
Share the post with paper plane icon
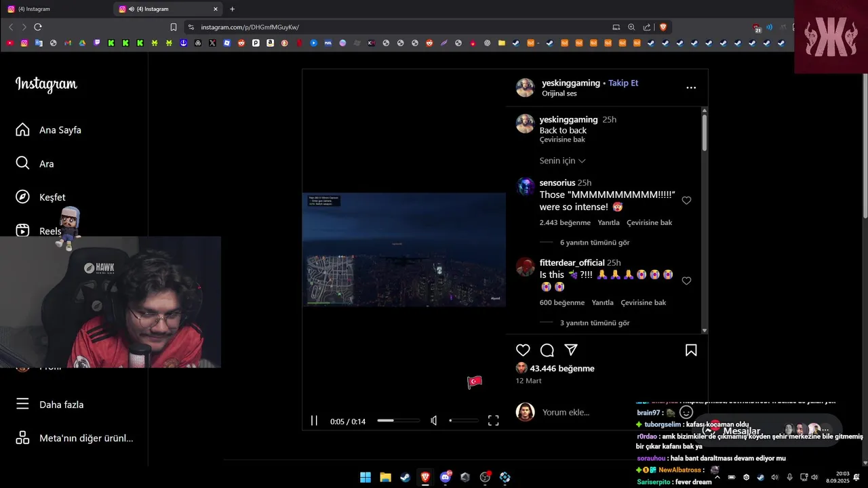[x=571, y=350]
